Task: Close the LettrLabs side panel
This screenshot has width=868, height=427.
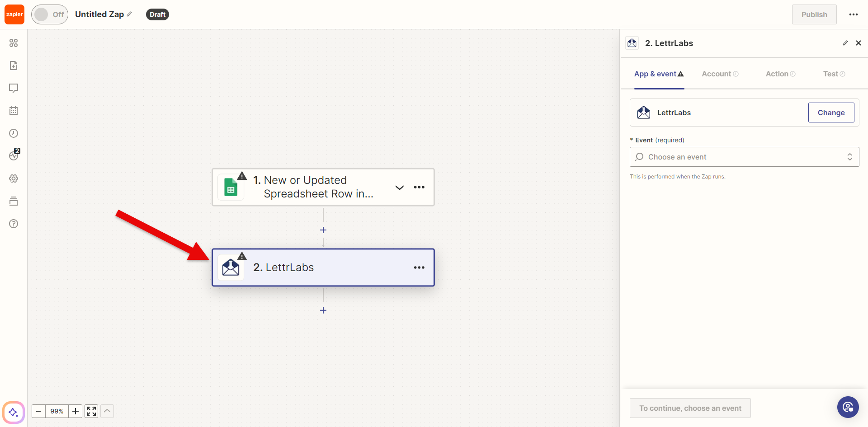Action: click(859, 43)
